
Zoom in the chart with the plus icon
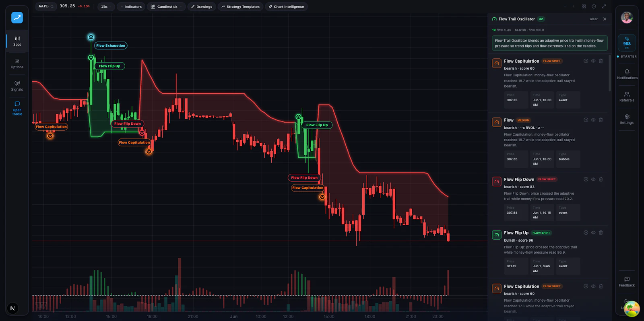pos(574,6)
